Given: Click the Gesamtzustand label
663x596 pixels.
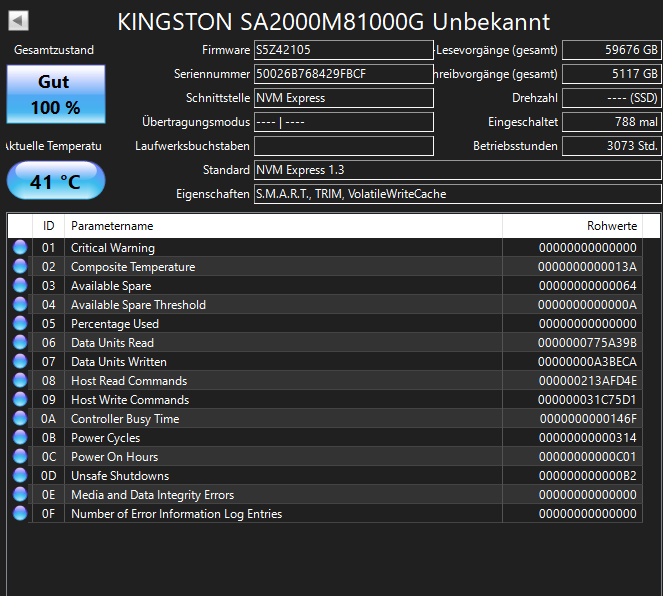Looking at the screenshot, I should (x=54, y=50).
